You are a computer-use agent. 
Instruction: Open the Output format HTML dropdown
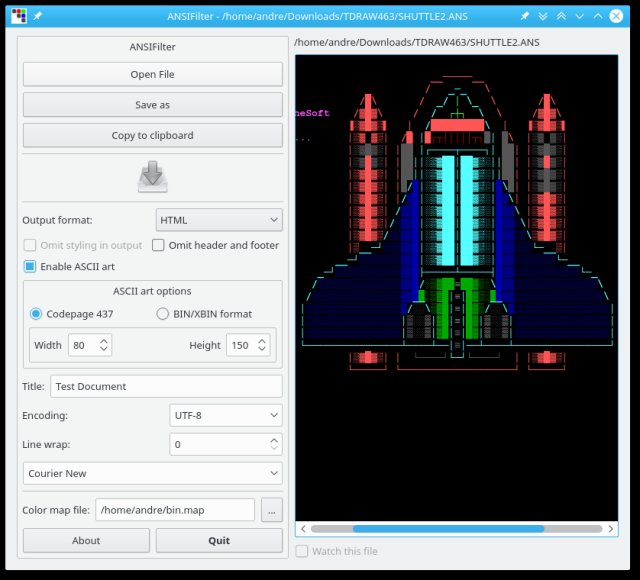click(x=219, y=220)
